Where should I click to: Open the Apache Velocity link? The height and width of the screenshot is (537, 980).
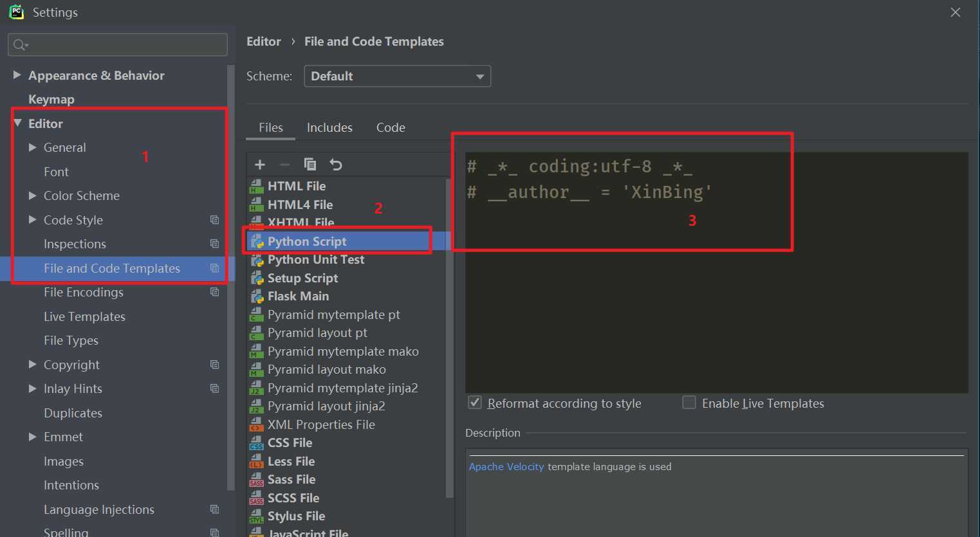coord(506,466)
